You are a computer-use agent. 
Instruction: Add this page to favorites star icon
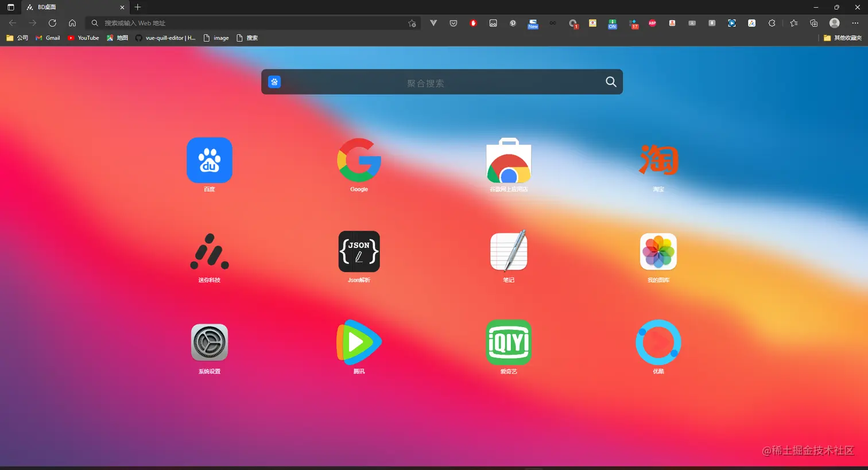tap(412, 23)
